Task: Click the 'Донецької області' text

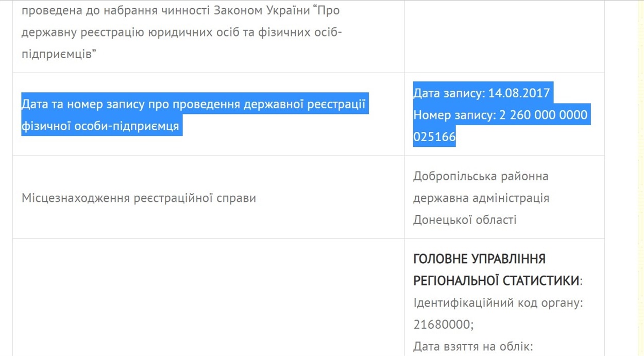Action: 464,219
